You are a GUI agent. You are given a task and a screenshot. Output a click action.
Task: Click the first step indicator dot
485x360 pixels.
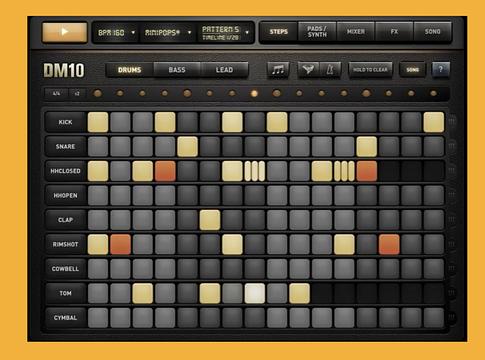pos(98,94)
